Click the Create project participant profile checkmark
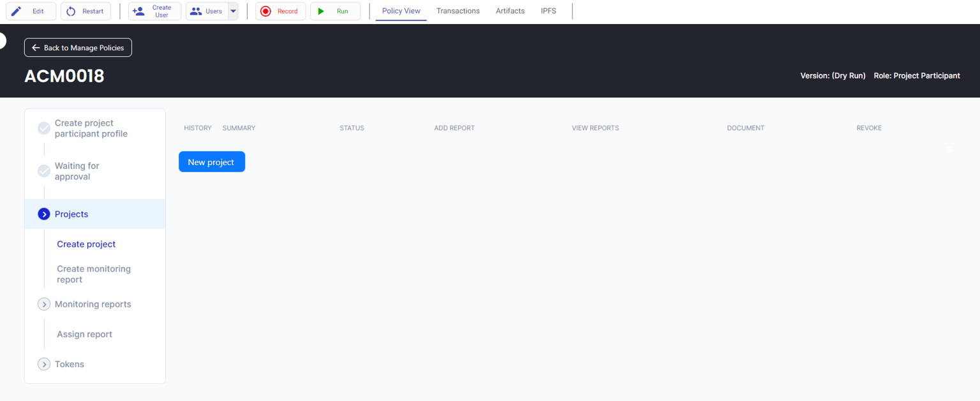 pyautogui.click(x=44, y=128)
